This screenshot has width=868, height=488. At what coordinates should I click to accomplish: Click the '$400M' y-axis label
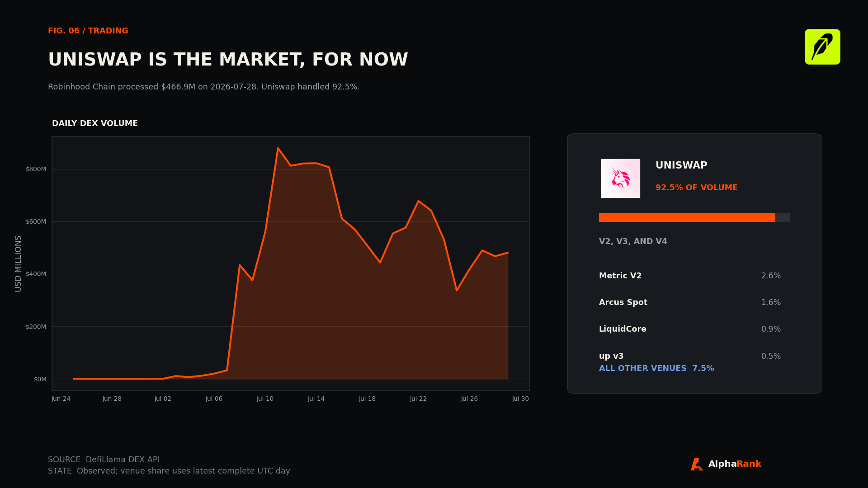pyautogui.click(x=36, y=274)
